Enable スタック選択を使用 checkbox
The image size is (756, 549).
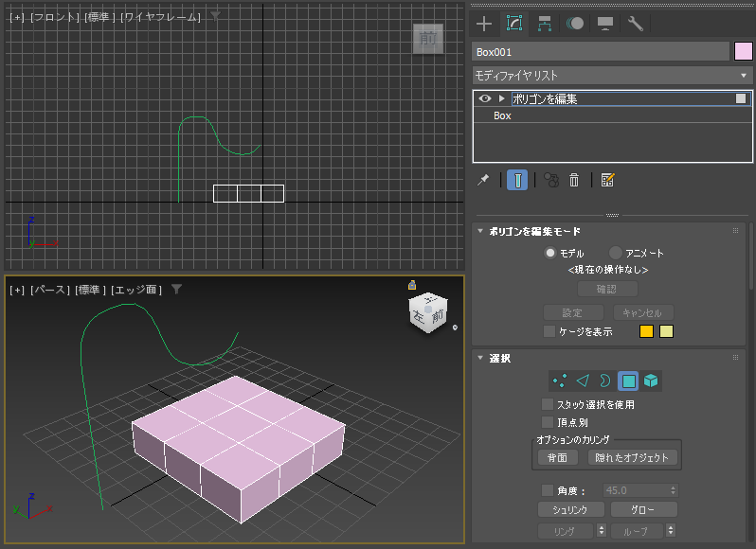pyautogui.click(x=548, y=404)
